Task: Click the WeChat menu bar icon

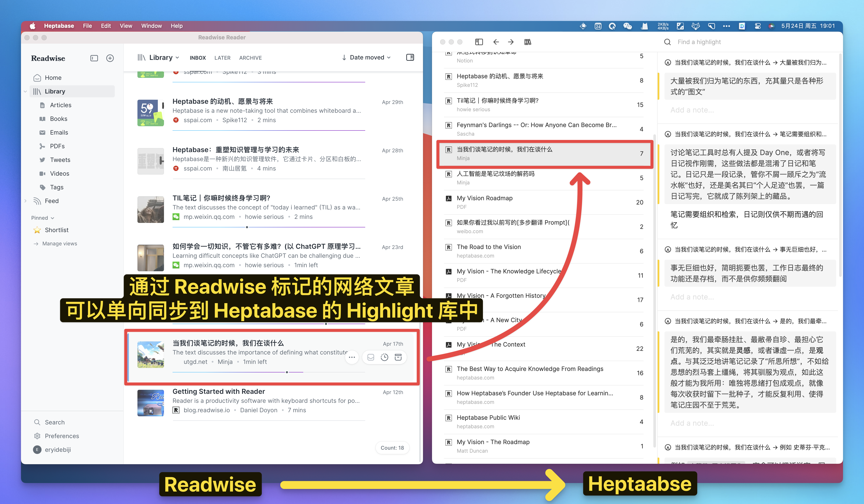Action: 627,26
